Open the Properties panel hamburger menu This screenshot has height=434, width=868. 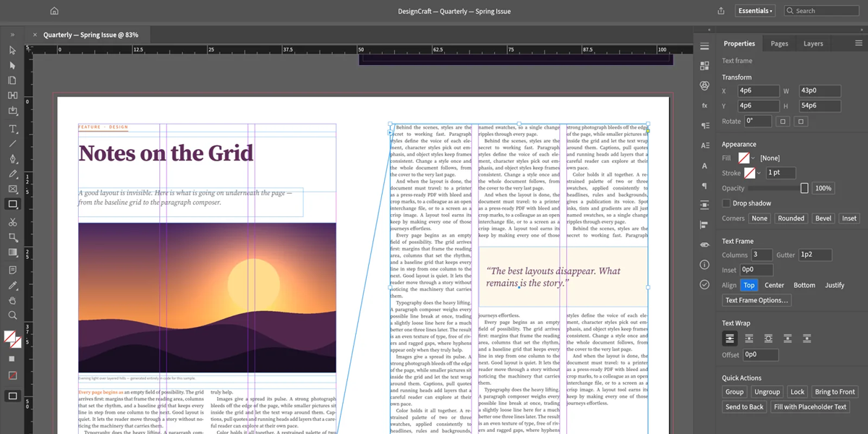click(x=859, y=43)
